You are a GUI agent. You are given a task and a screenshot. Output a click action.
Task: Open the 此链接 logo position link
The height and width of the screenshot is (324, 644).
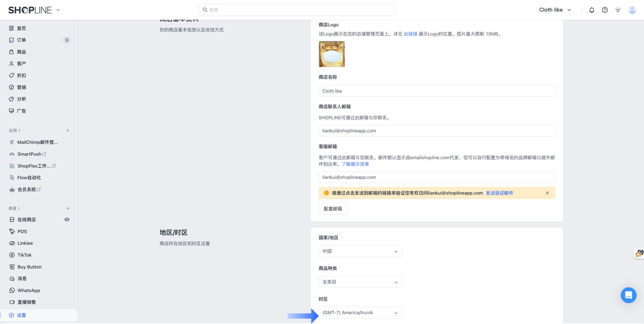point(410,34)
